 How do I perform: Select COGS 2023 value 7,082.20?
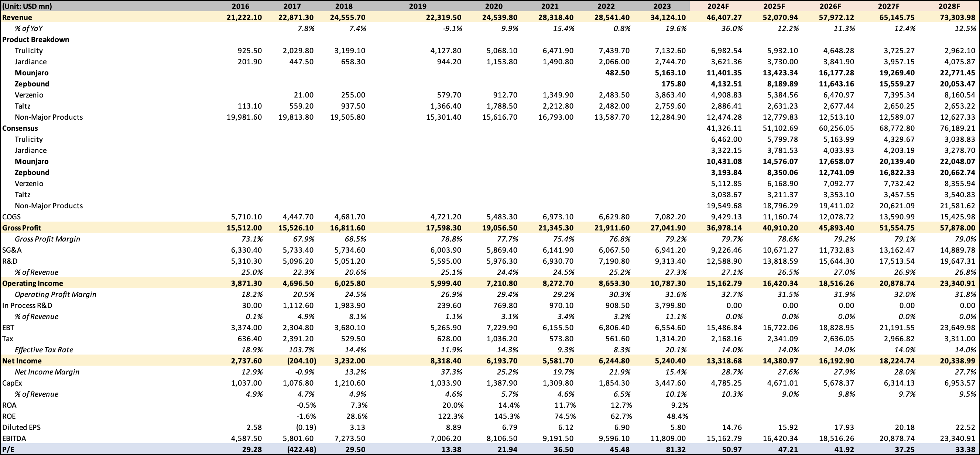tap(670, 216)
